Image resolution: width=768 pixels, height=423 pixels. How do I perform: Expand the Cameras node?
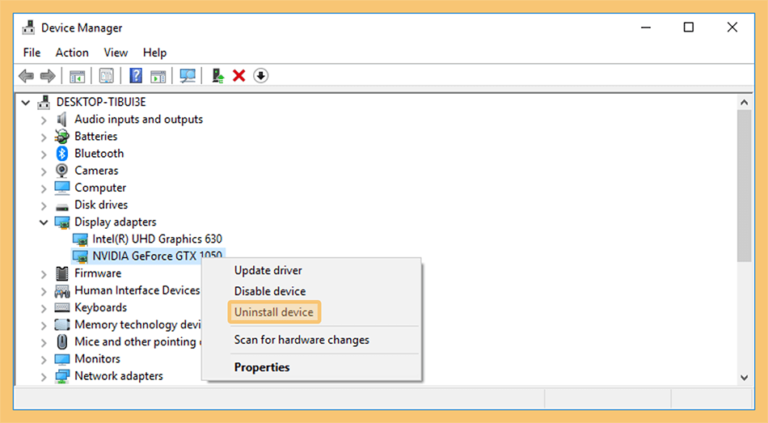[44, 171]
